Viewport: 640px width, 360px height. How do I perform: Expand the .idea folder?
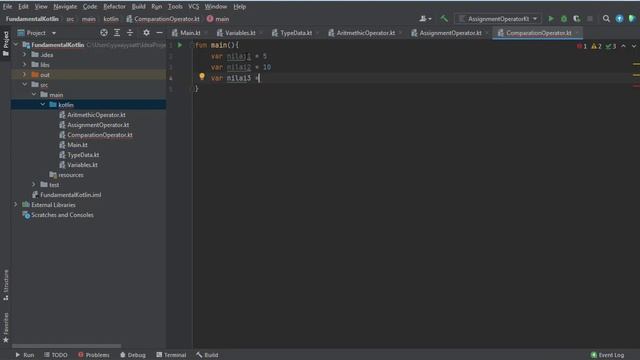tap(24, 54)
